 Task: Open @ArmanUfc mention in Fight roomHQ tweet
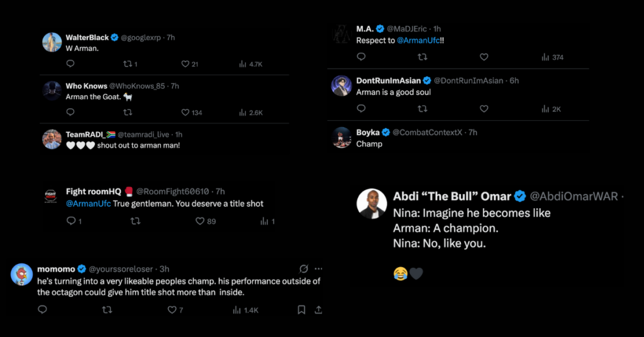(x=88, y=203)
